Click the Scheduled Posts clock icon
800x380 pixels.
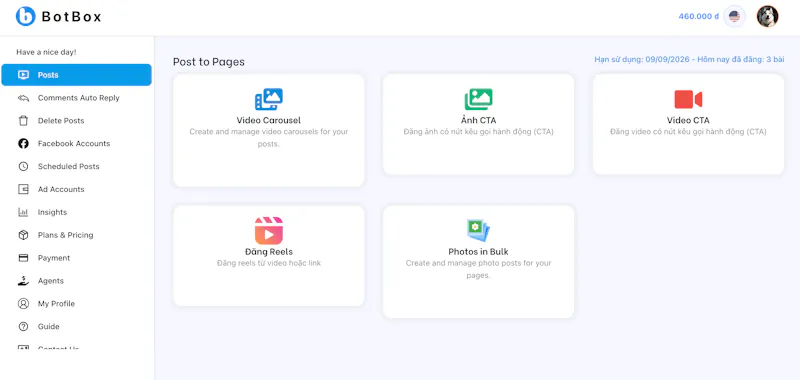23,166
